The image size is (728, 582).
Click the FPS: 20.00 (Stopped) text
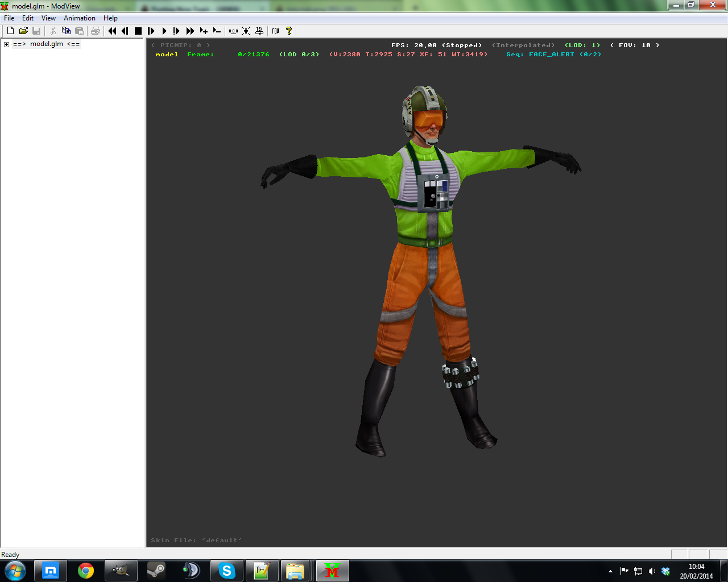(437, 45)
